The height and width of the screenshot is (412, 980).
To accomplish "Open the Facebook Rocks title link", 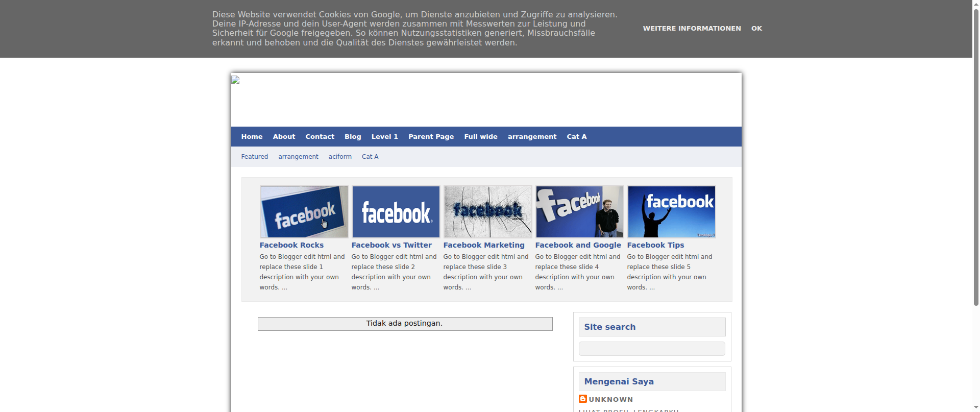I will click(291, 245).
